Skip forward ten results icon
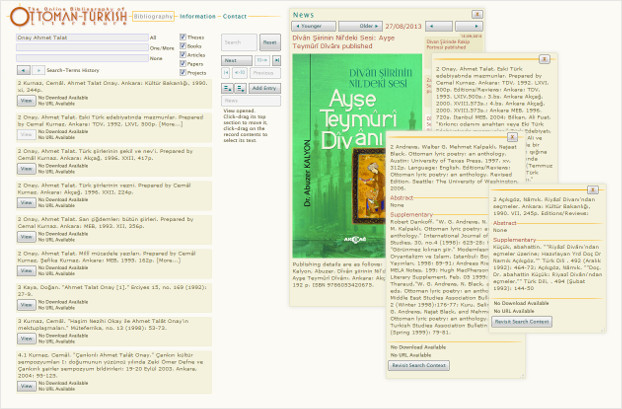 click(262, 60)
